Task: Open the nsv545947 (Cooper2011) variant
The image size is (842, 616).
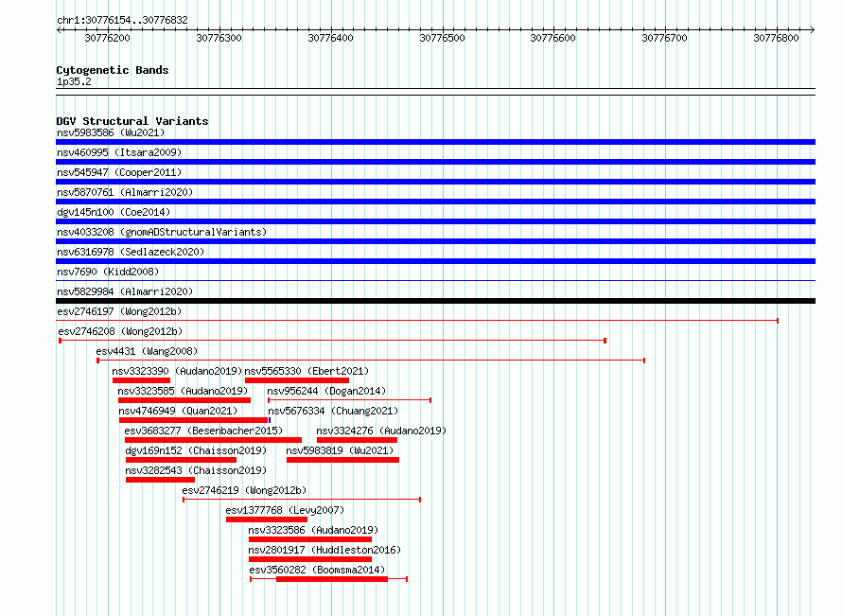Action: 119,172
